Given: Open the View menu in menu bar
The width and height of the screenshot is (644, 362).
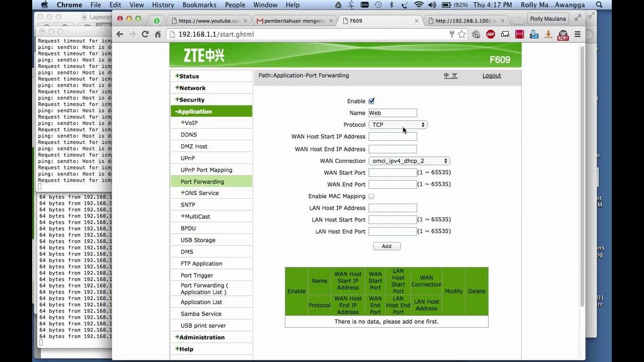Looking at the screenshot, I should [136, 5].
